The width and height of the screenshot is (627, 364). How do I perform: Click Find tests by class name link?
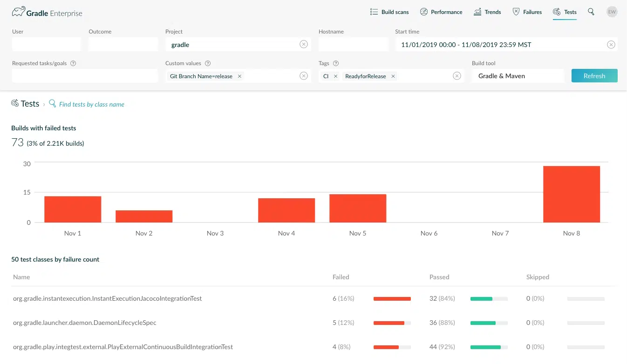tap(91, 104)
